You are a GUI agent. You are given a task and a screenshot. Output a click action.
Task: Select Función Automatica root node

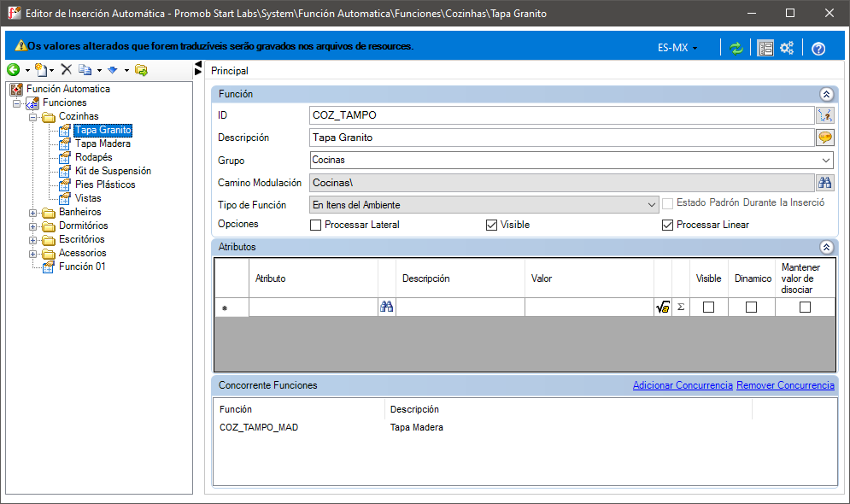[x=67, y=89]
